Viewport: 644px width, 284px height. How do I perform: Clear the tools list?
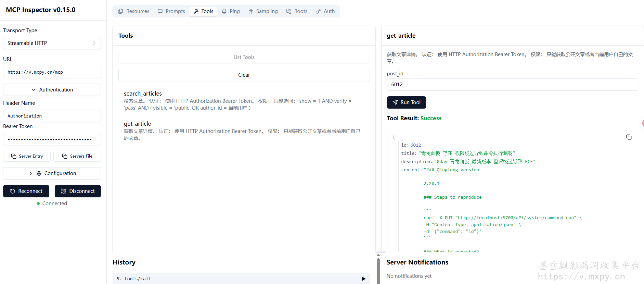click(x=244, y=75)
